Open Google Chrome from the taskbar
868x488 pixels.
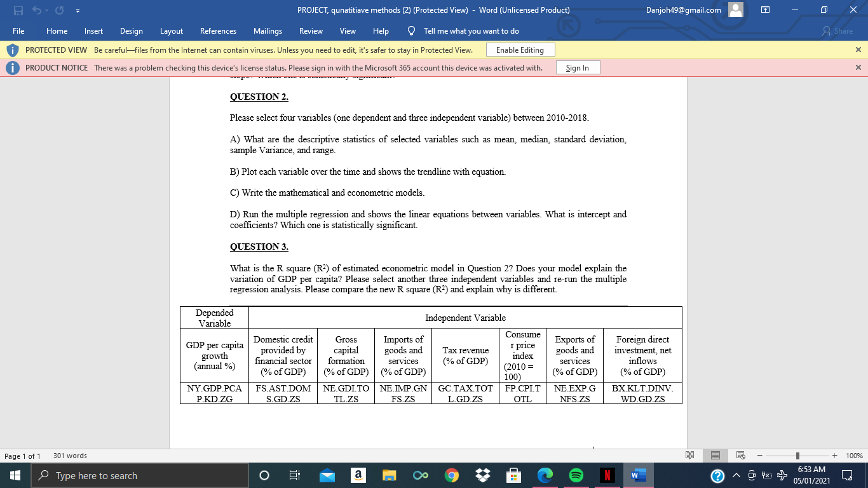tap(451, 475)
